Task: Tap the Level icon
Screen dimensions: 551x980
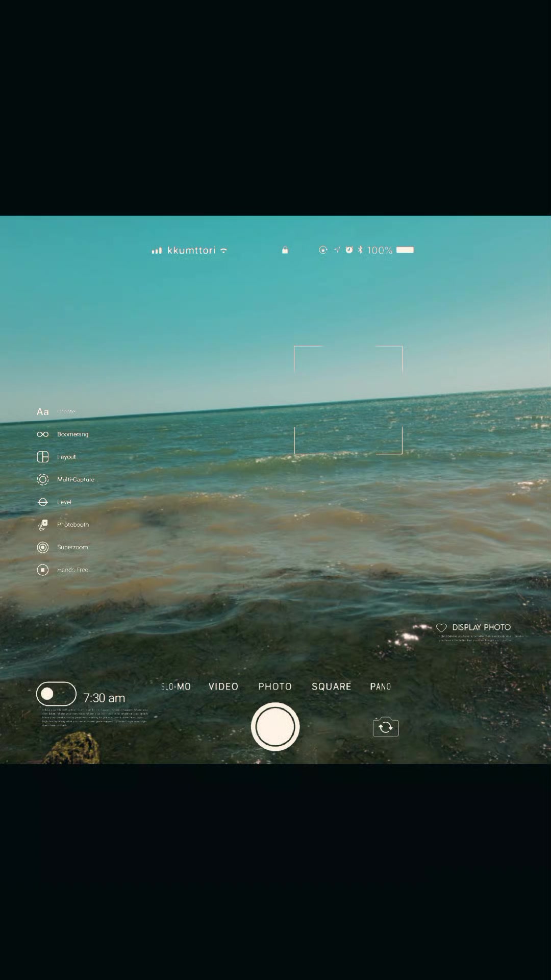Action: tap(43, 502)
